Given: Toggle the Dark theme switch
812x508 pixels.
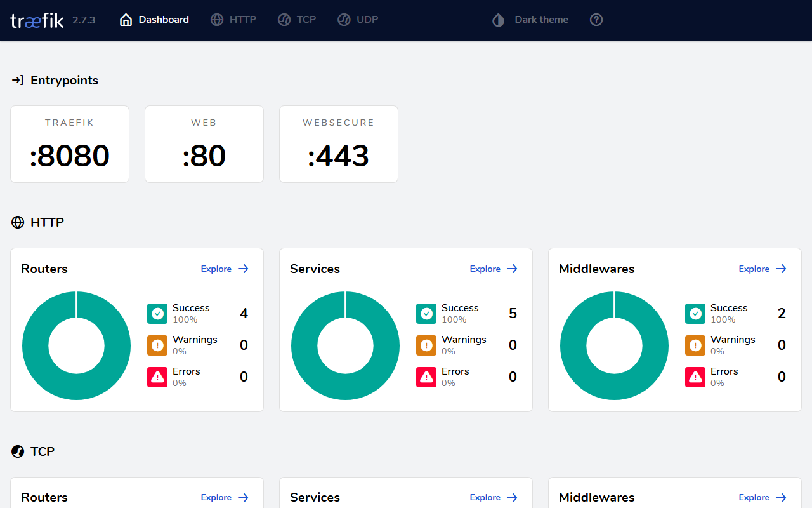Looking at the screenshot, I should 530,20.
